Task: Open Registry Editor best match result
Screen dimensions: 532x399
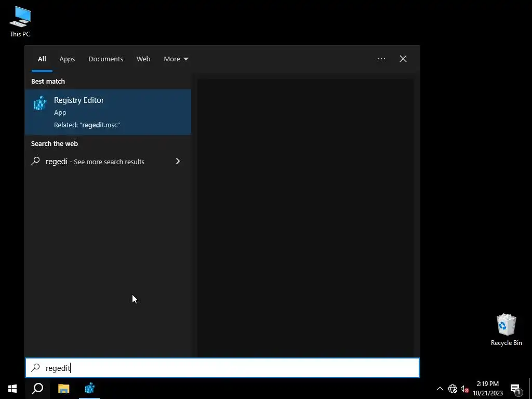Action: [108, 112]
